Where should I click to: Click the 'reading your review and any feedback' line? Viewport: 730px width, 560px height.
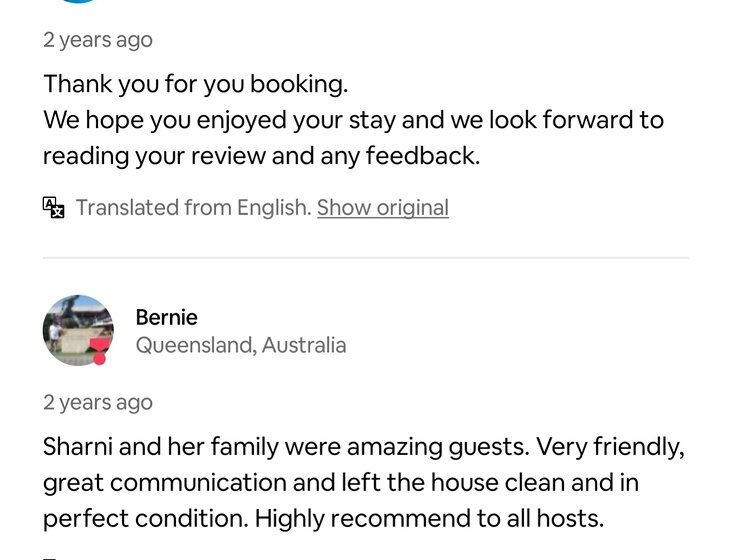pyautogui.click(x=260, y=157)
